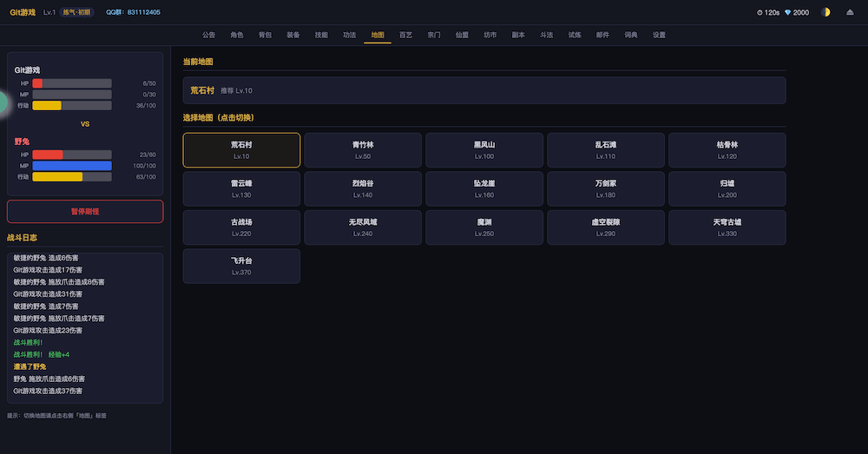Click the QQ群 831112405 link
Screen dimensions: 868x454
point(133,12)
